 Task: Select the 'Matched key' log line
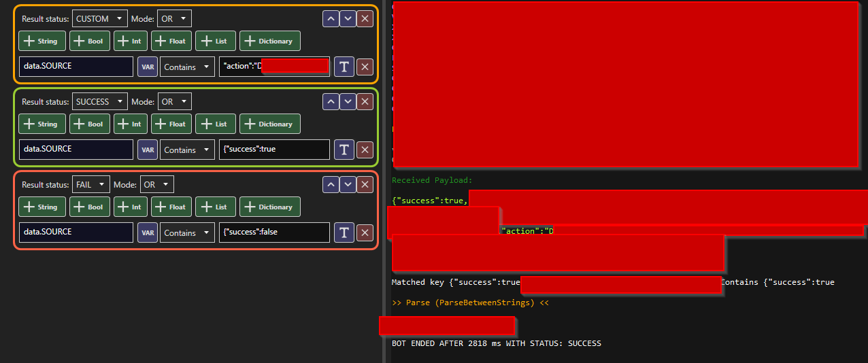(613, 282)
